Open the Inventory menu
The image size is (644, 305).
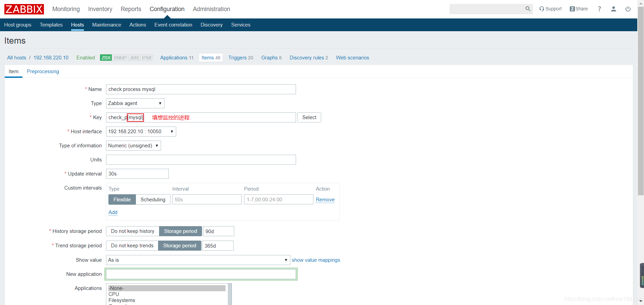click(x=100, y=9)
